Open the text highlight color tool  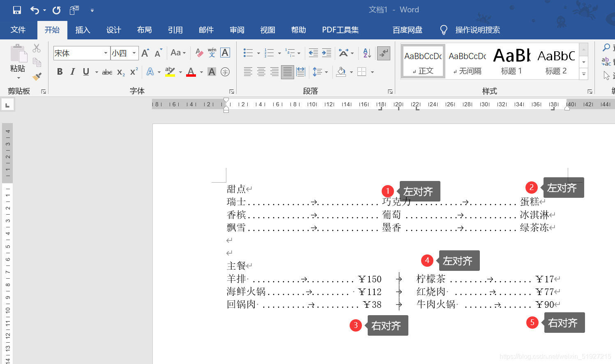click(170, 72)
